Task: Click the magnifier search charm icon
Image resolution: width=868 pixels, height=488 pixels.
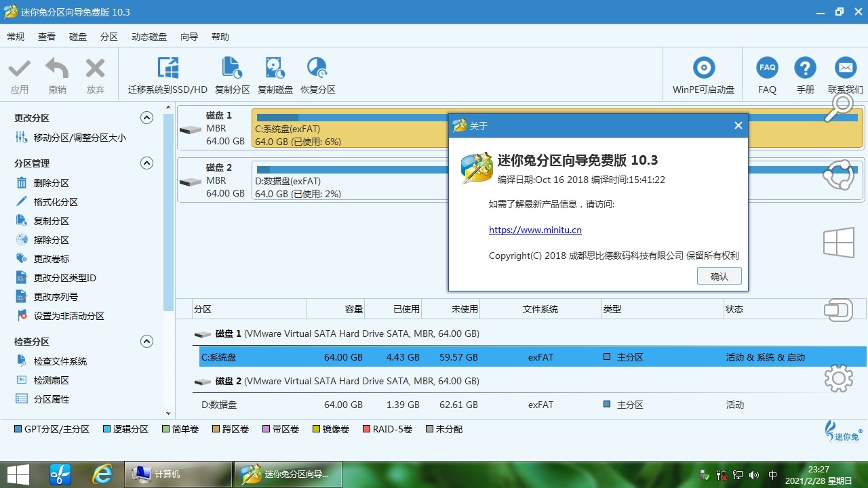Action: (x=838, y=108)
